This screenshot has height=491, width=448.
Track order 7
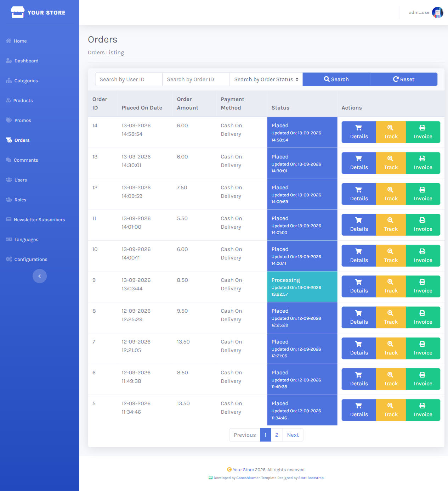pyautogui.click(x=391, y=348)
